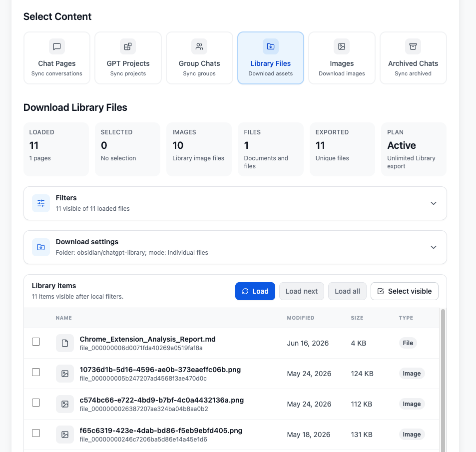Viewport: 476px width, 452px height.
Task: Click the NAME column header
Action: click(x=64, y=318)
